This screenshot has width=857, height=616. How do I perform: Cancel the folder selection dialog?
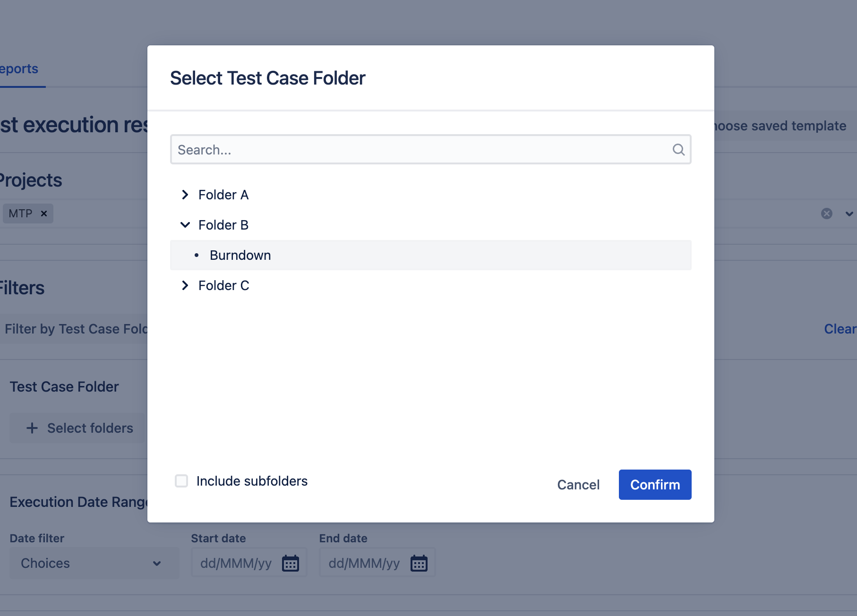pyautogui.click(x=578, y=485)
